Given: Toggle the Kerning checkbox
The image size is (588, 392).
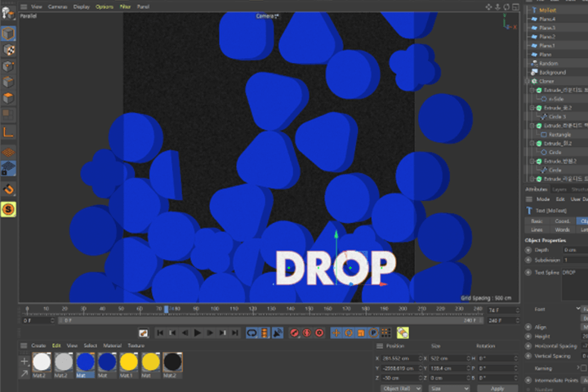Looking at the screenshot, I should (x=584, y=367).
